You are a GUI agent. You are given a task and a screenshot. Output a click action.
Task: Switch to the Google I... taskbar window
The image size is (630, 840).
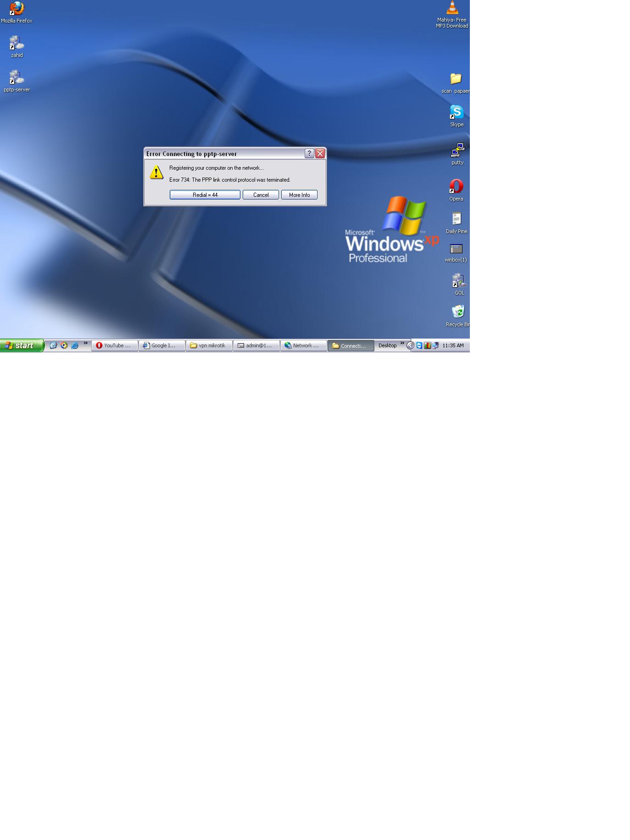[x=162, y=345]
